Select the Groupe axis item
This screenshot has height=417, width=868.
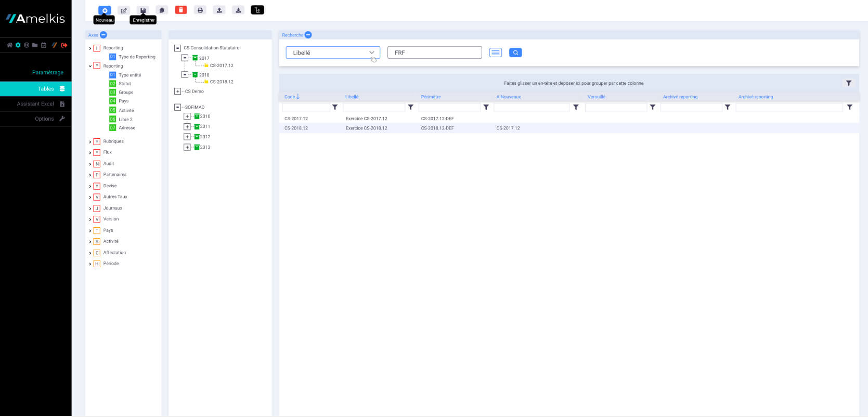click(x=126, y=93)
